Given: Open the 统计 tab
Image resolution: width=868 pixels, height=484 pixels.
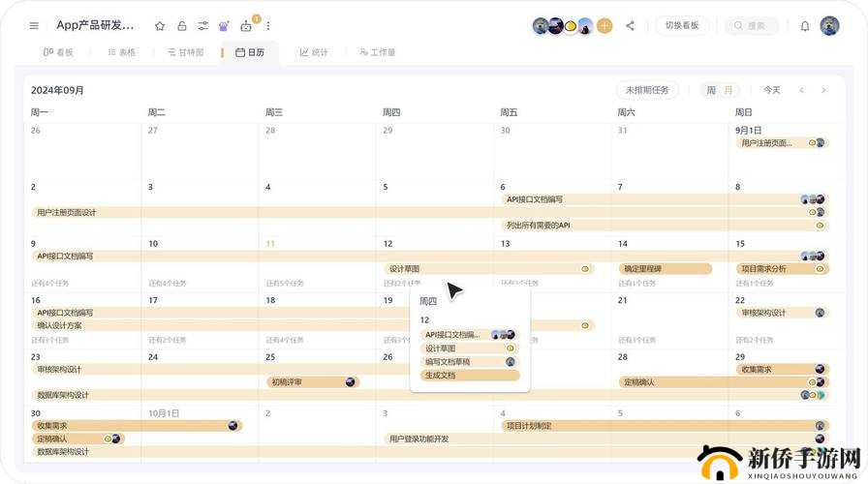Looking at the screenshot, I should 314,52.
